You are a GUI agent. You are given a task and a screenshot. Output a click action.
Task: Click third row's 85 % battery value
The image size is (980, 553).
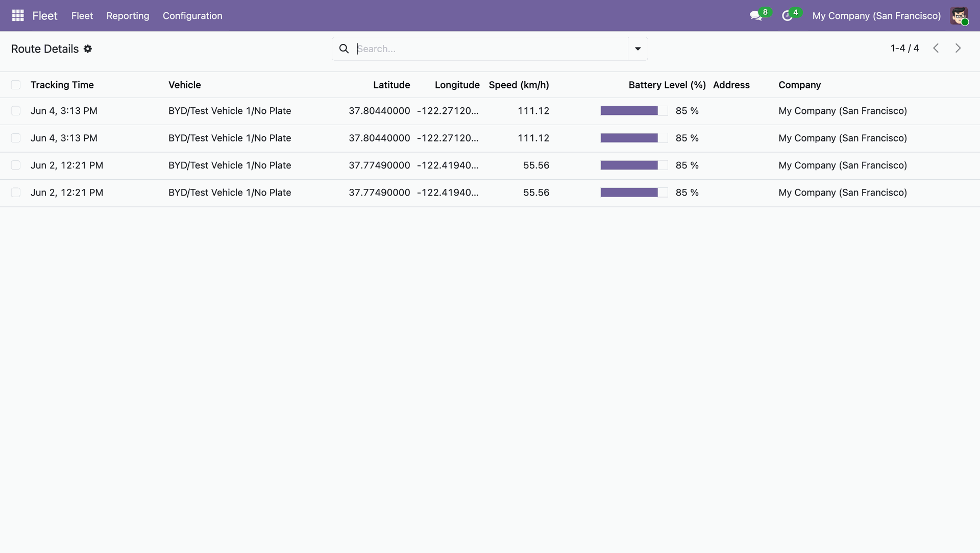coord(687,165)
